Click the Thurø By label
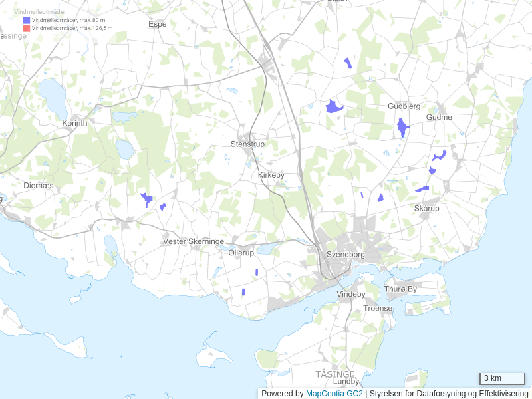Image resolution: width=532 pixels, height=399 pixels. click(400, 289)
